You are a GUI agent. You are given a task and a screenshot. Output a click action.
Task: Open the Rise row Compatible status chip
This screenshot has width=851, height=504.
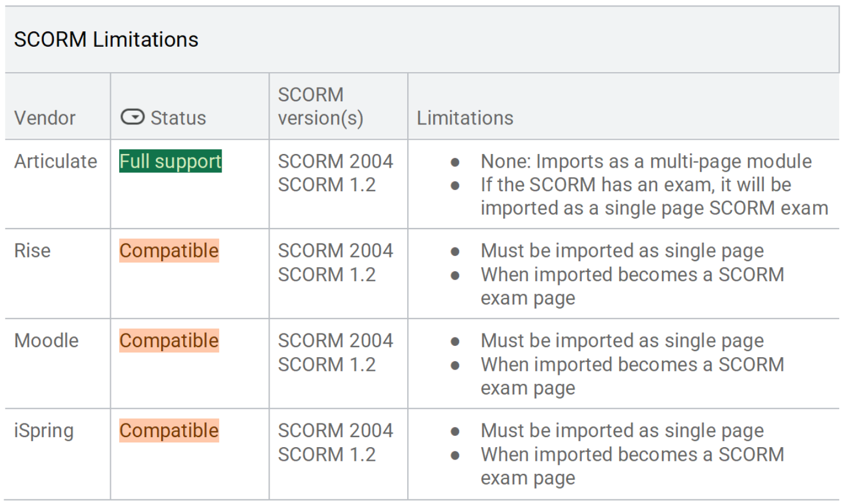click(x=169, y=251)
